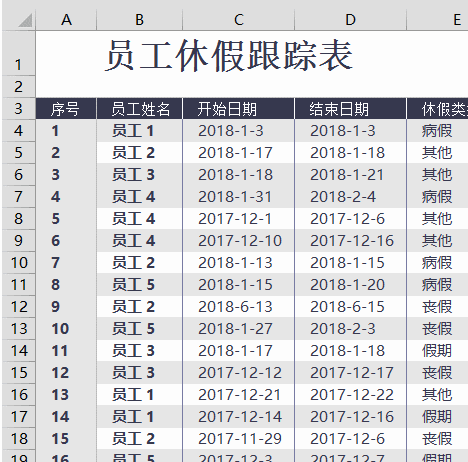Screen dimensions: 468x462
Task: Click the 开始日期 header cell
Action: tap(238, 109)
